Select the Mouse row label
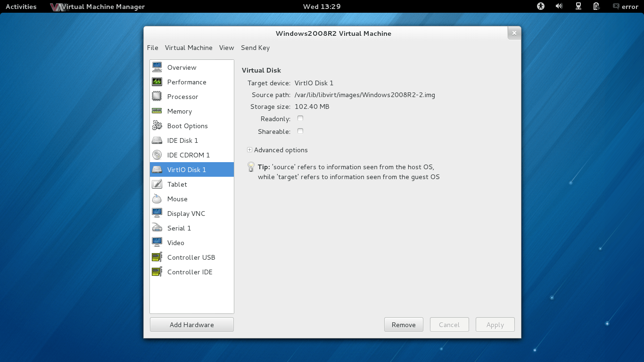The height and width of the screenshot is (362, 644). [x=177, y=199]
